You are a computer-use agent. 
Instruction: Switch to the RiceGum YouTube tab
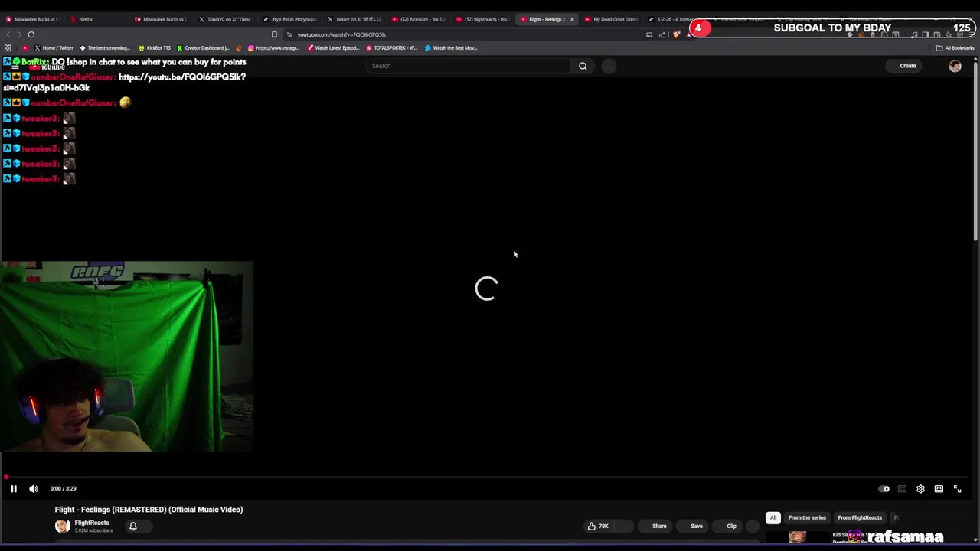(418, 19)
